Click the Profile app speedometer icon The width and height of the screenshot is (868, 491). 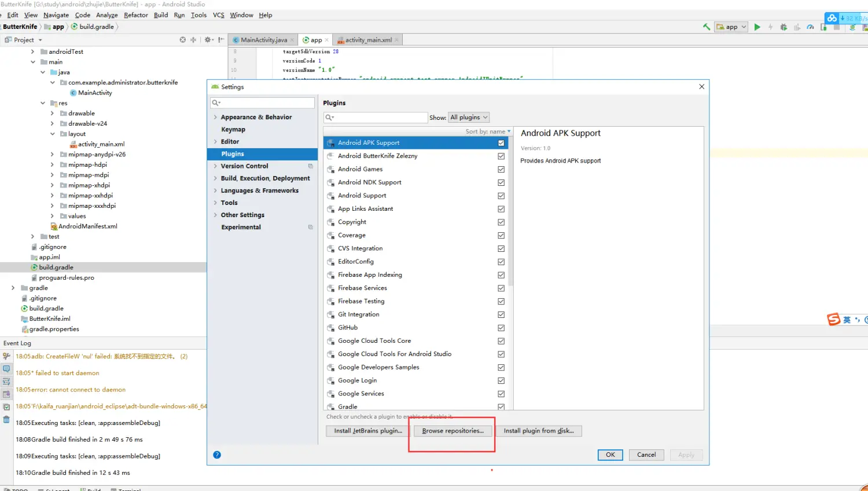click(x=810, y=27)
